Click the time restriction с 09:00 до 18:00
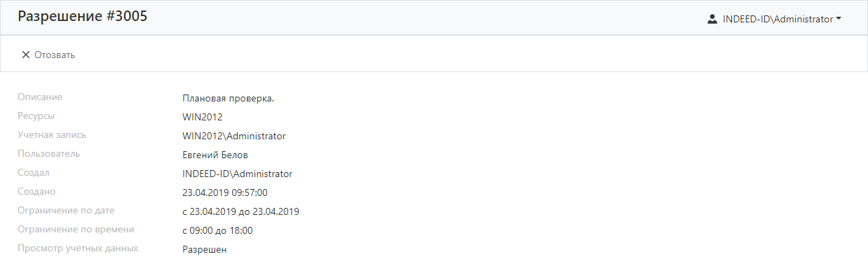Viewport: 868px width, 266px height. [217, 230]
